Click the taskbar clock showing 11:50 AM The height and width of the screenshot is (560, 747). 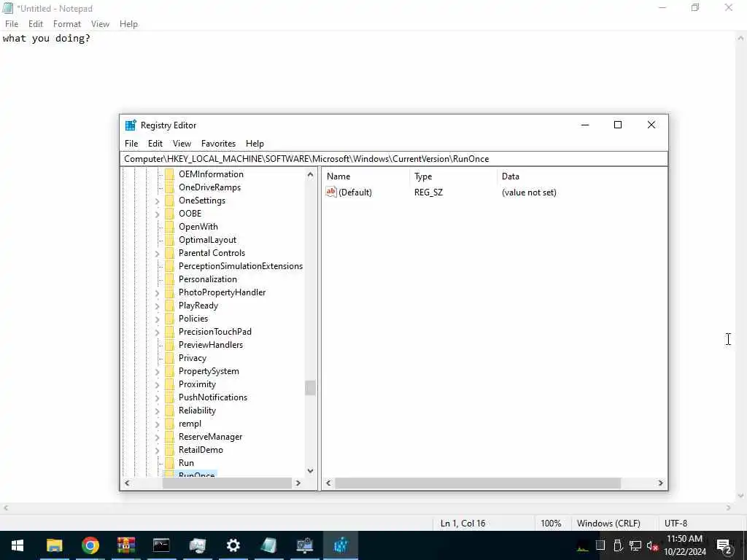[684, 545]
